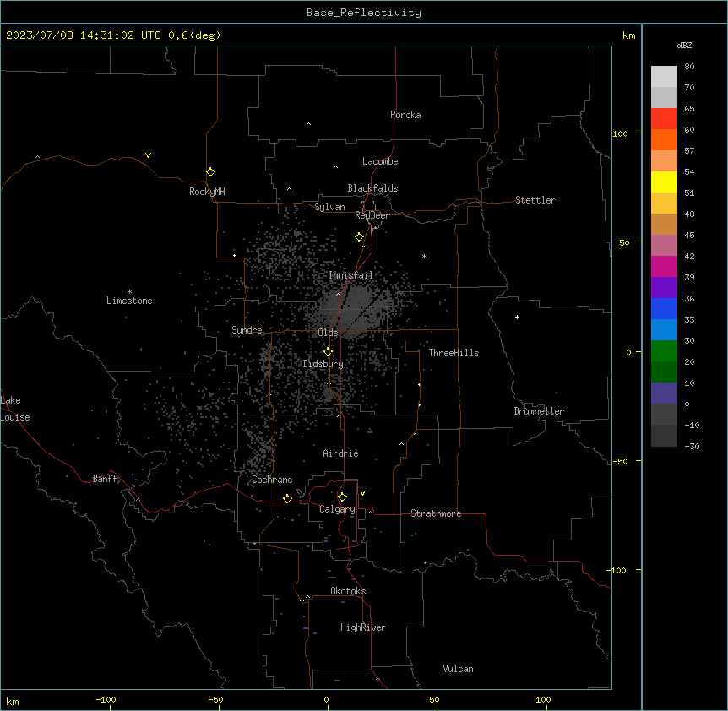The height and width of the screenshot is (711, 728).
Task: Click the Sylvan label
Action: pos(329,207)
